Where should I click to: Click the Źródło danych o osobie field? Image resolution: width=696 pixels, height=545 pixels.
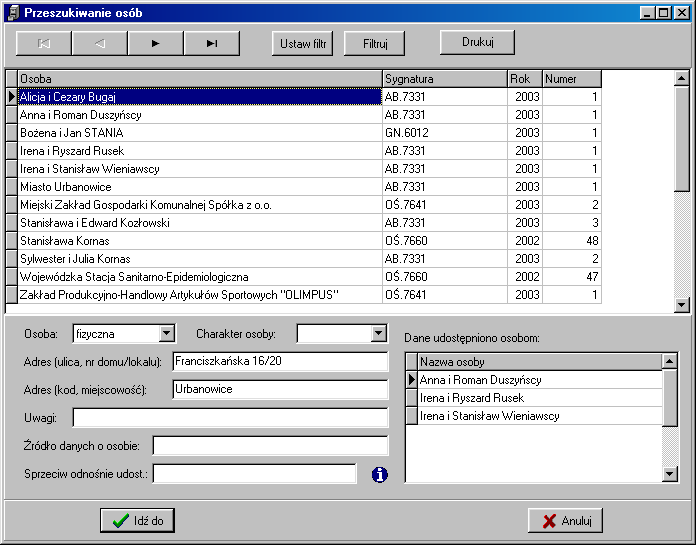click(270, 446)
